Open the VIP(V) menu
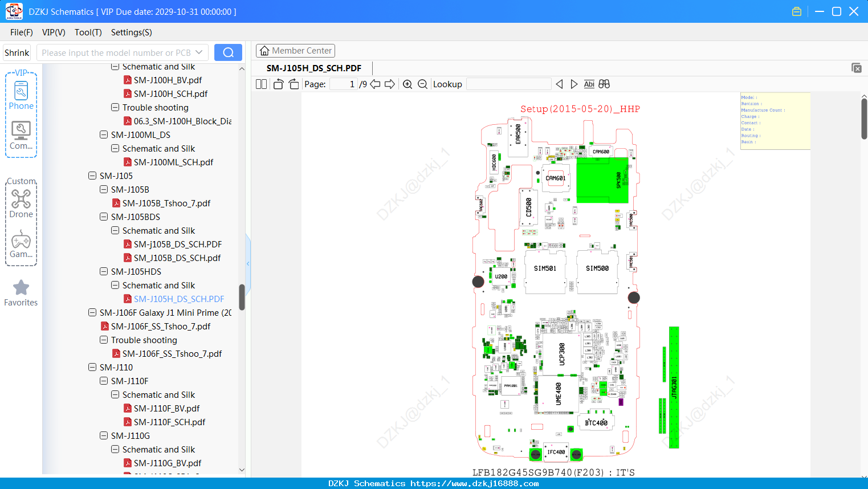The height and width of the screenshot is (489, 868). pos(54,32)
